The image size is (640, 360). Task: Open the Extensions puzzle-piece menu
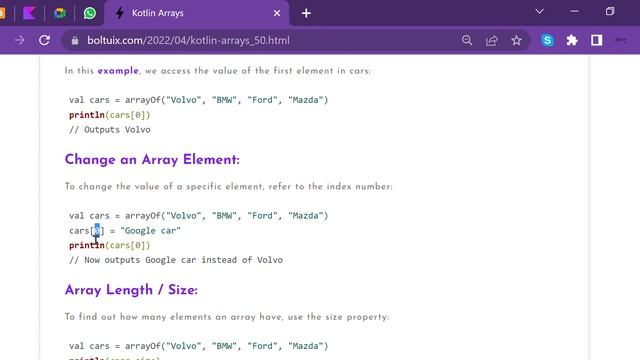(572, 40)
